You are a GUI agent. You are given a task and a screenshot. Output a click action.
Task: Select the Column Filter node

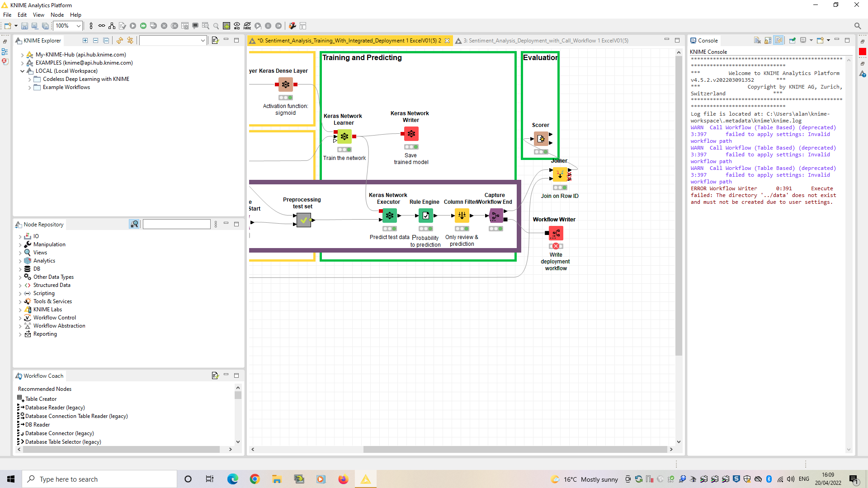tap(462, 216)
